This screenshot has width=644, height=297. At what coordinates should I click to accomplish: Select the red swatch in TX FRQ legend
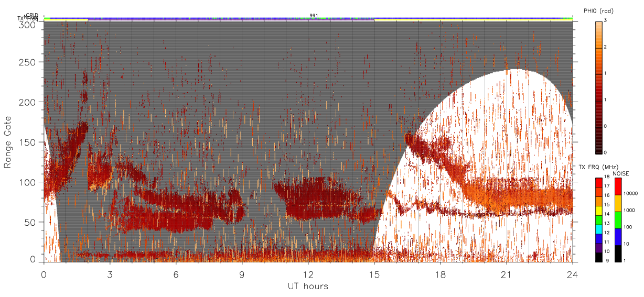[x=599, y=183]
